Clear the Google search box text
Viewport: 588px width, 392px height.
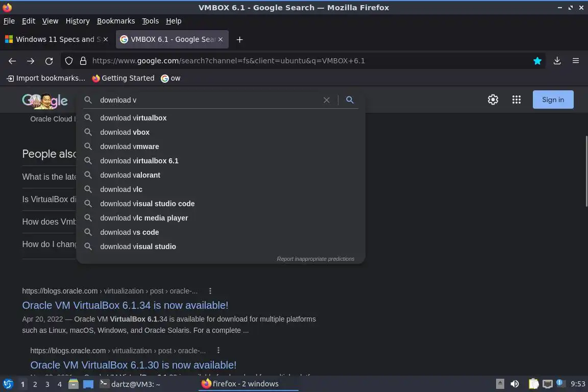326,100
